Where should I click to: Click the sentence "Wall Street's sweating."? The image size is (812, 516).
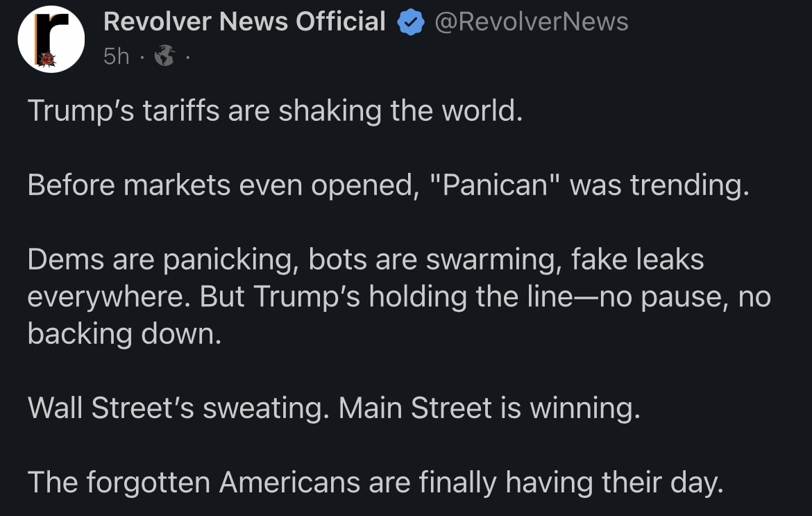[178, 408]
